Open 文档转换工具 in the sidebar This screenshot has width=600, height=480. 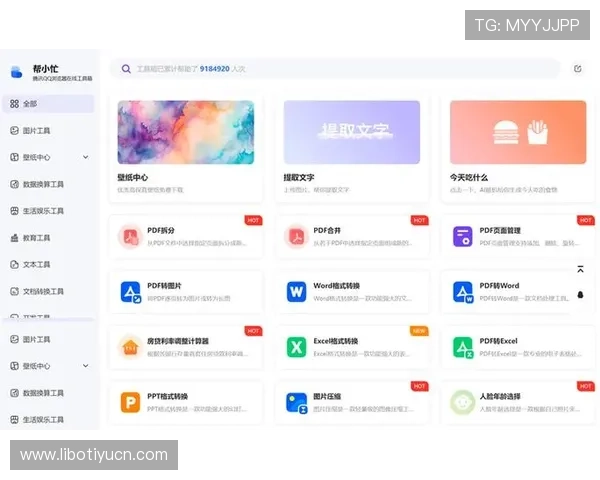[43, 292]
